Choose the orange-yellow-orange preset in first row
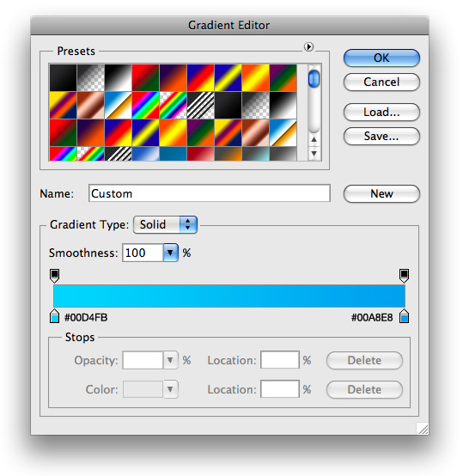Image resolution: width=463 pixels, height=476 pixels. pyautogui.click(x=255, y=77)
